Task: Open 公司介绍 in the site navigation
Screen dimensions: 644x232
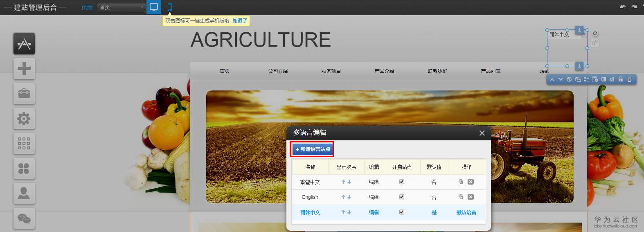Action: pos(278,71)
